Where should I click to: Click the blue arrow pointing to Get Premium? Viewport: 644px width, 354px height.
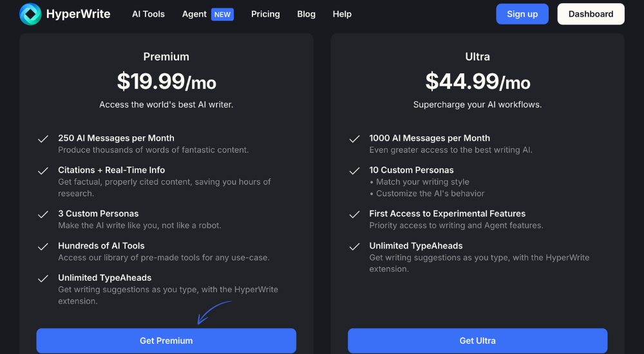tap(214, 312)
